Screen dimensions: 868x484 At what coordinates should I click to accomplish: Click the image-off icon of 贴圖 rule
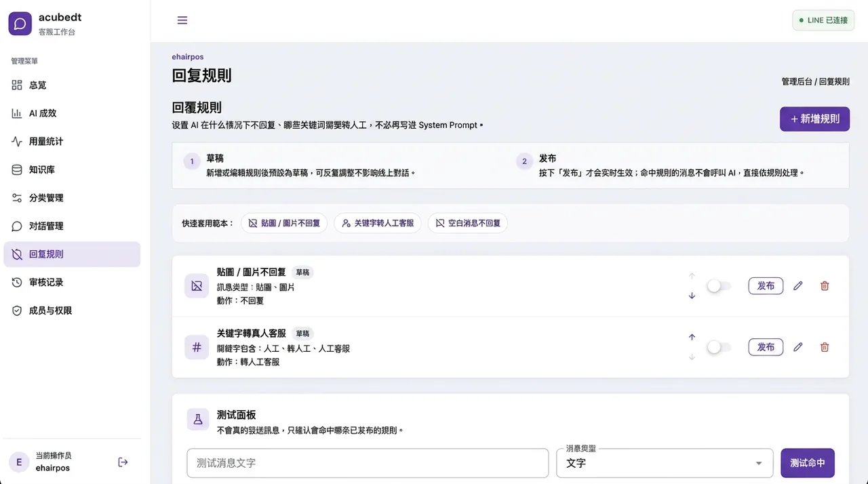pos(197,286)
